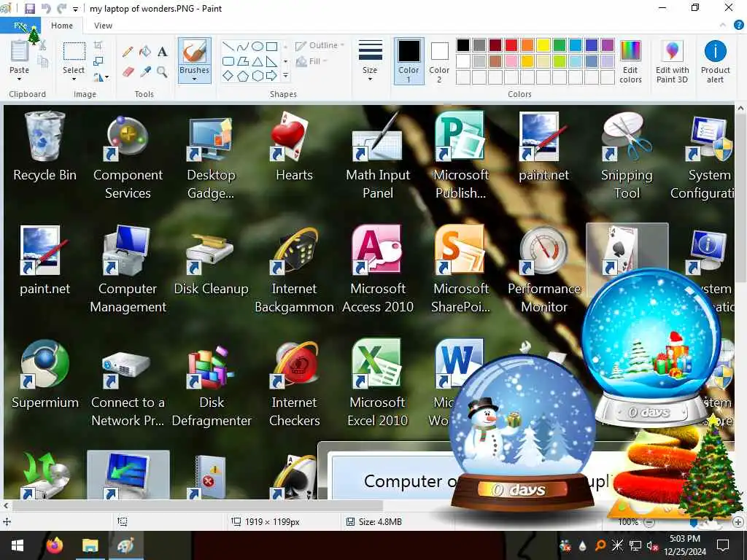Pick the yellow color swatch

(543, 45)
